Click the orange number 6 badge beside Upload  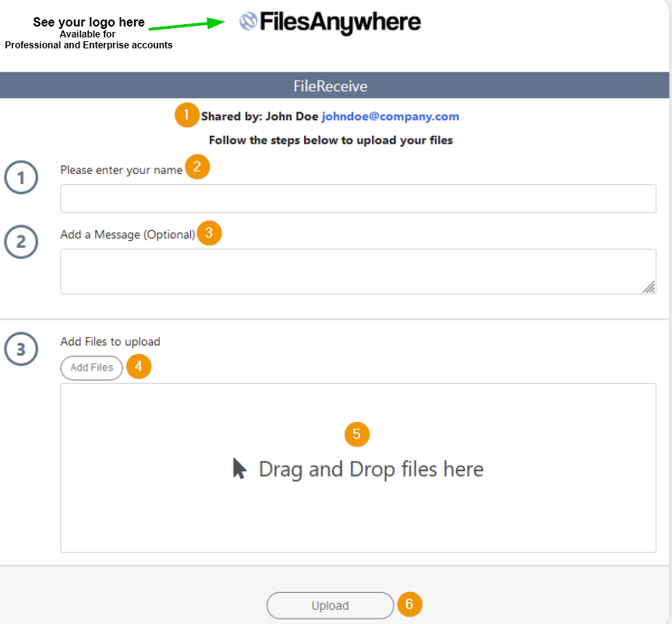(x=409, y=604)
